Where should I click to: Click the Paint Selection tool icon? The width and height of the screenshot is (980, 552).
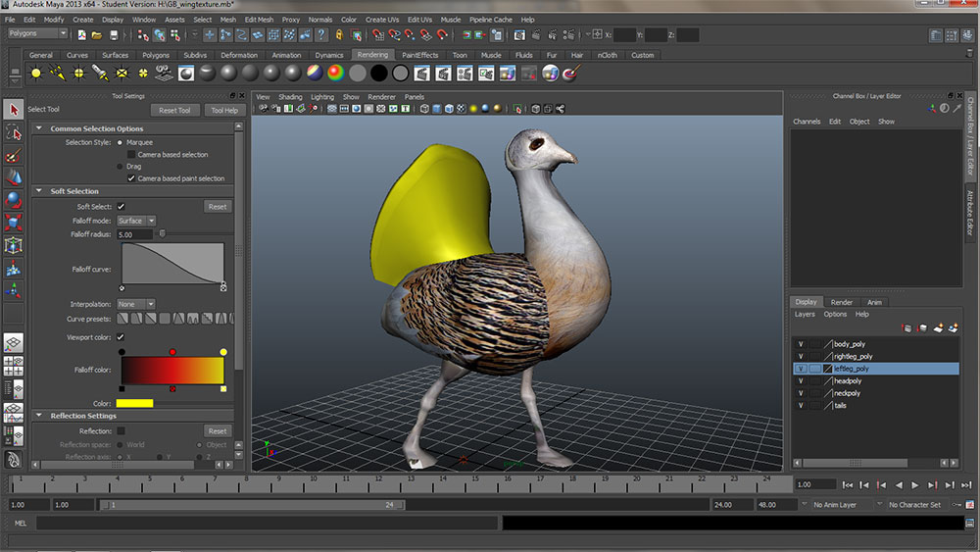(x=14, y=155)
